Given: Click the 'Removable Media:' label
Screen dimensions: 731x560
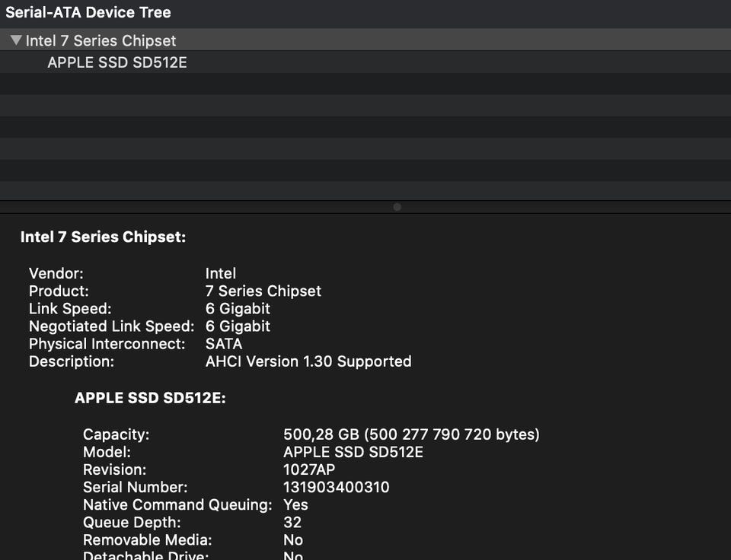Looking at the screenshot, I should tap(147, 540).
